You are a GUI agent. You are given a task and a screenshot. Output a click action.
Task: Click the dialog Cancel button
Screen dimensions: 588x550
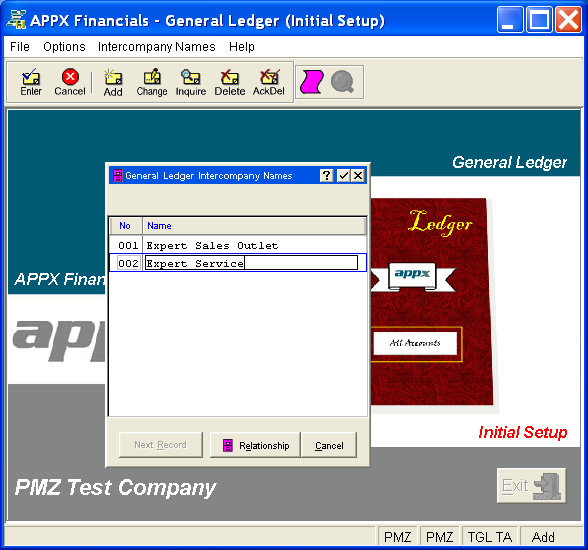pos(329,445)
